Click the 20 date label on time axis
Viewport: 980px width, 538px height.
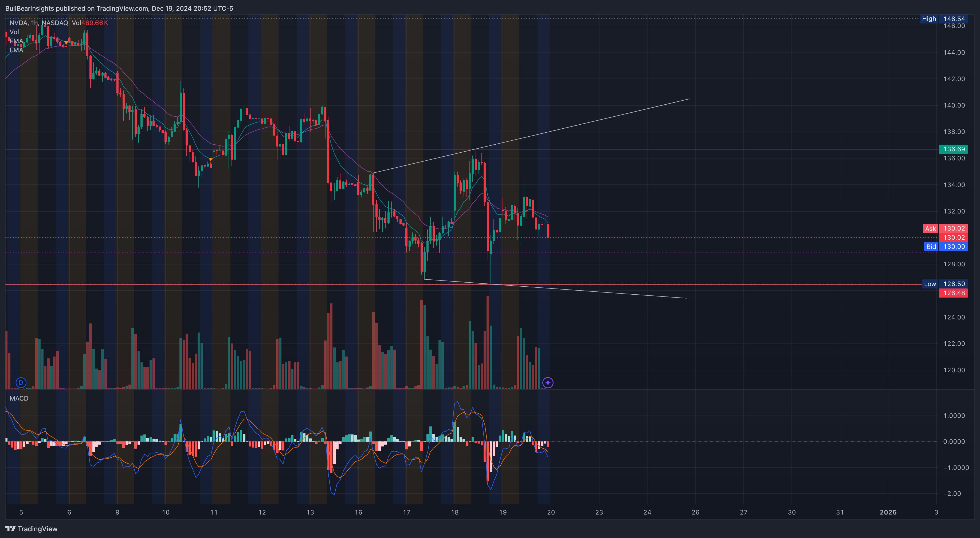[551, 513]
